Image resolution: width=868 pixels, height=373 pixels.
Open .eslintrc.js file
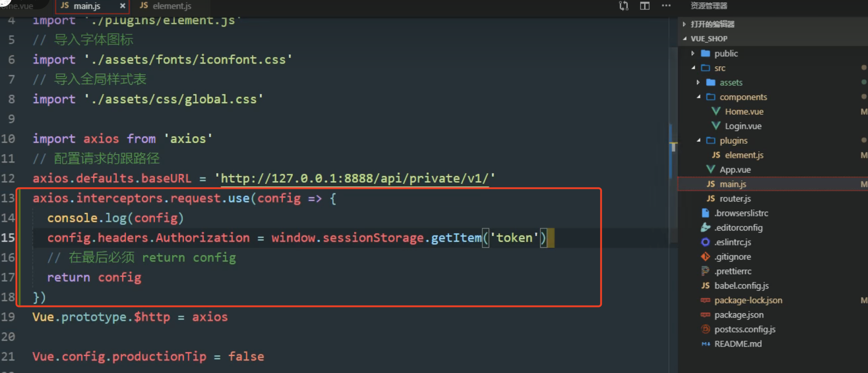pos(732,242)
